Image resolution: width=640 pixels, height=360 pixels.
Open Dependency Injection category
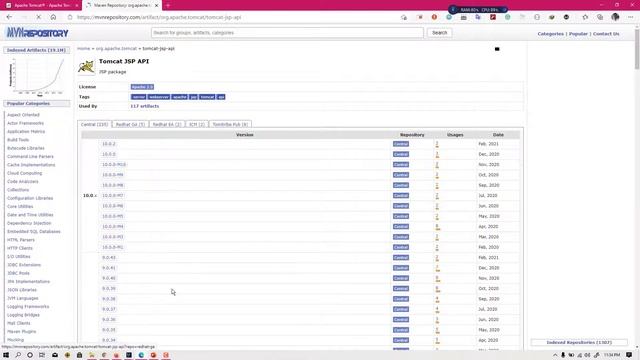tap(29, 223)
